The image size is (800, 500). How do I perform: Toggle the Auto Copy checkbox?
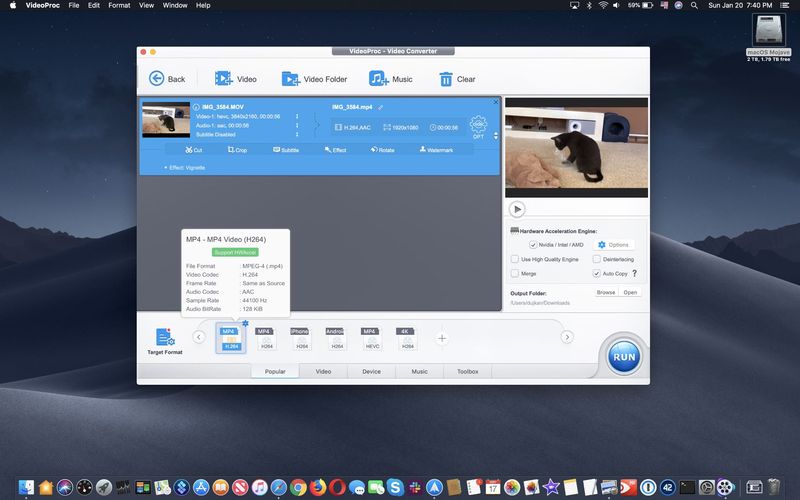pos(596,273)
